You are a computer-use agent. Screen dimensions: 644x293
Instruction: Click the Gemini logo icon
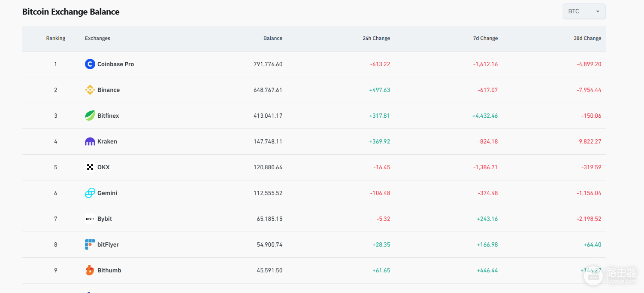(x=90, y=193)
